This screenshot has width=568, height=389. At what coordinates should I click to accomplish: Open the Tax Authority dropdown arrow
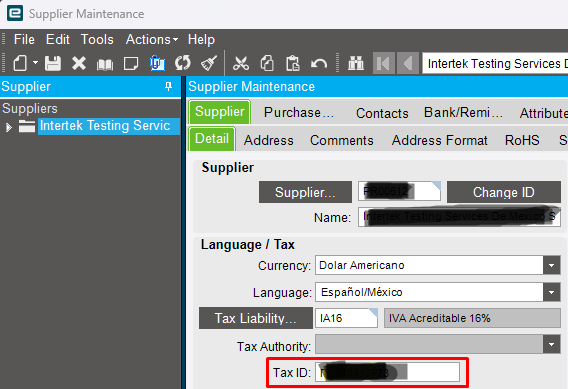click(551, 344)
